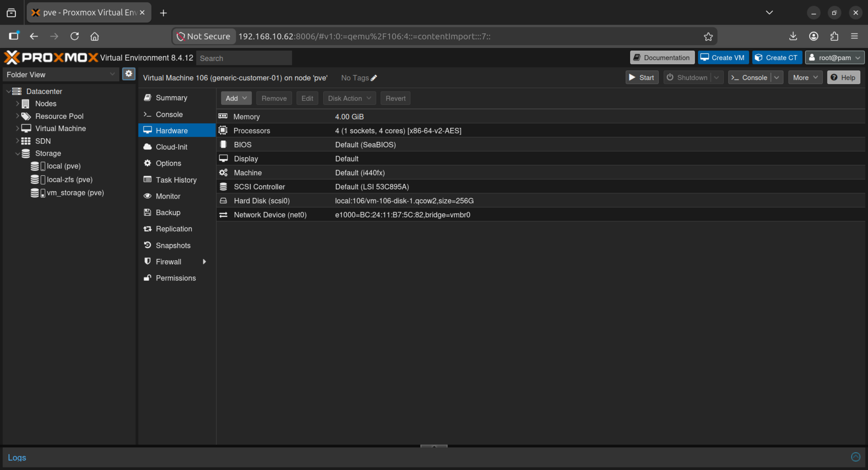
Task: Click the Processors chip icon
Action: 223,130
